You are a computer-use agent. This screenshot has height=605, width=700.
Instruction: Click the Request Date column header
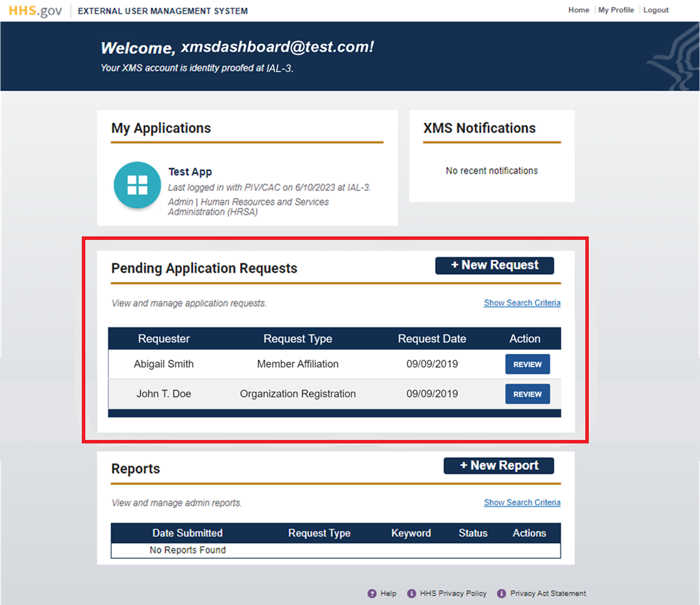pyautogui.click(x=432, y=339)
